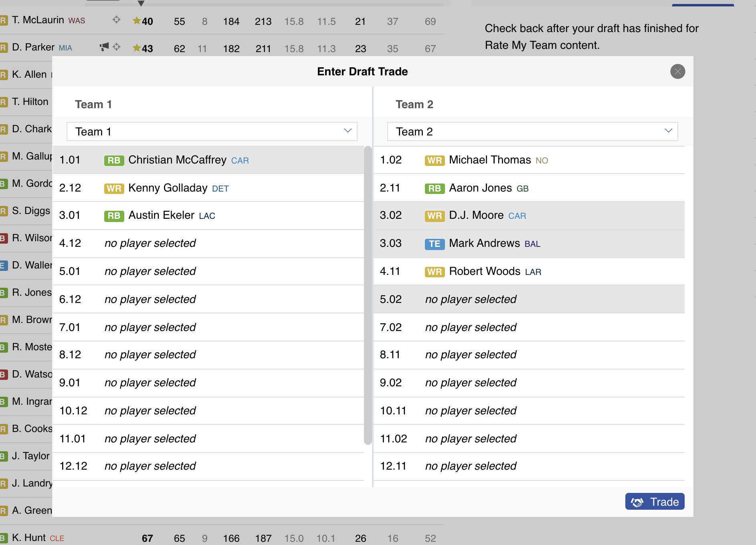Click the crosshair target icon for T. McLaurin
This screenshot has width=756, height=545.
pyautogui.click(x=116, y=20)
